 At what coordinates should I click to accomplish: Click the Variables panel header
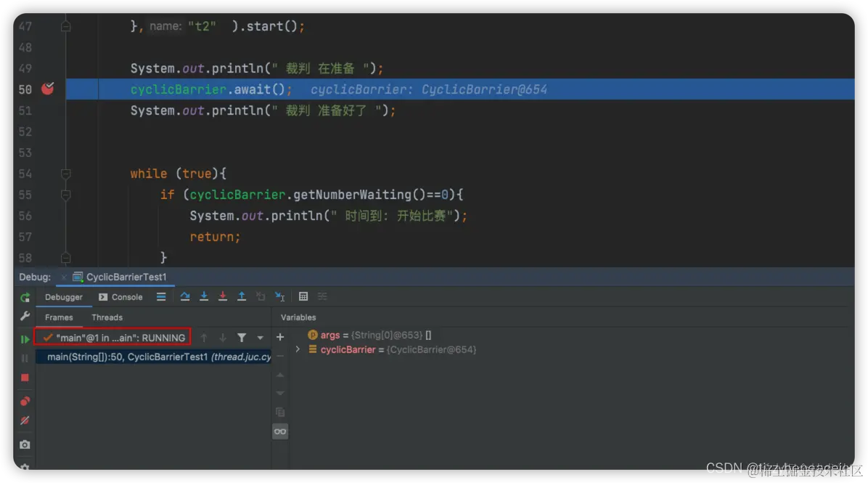pos(298,317)
